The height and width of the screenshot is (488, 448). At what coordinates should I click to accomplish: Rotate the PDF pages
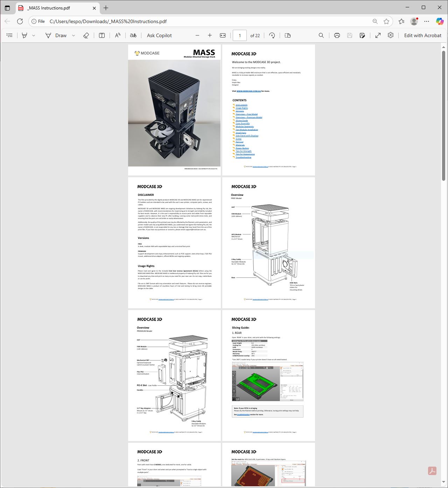tap(272, 35)
